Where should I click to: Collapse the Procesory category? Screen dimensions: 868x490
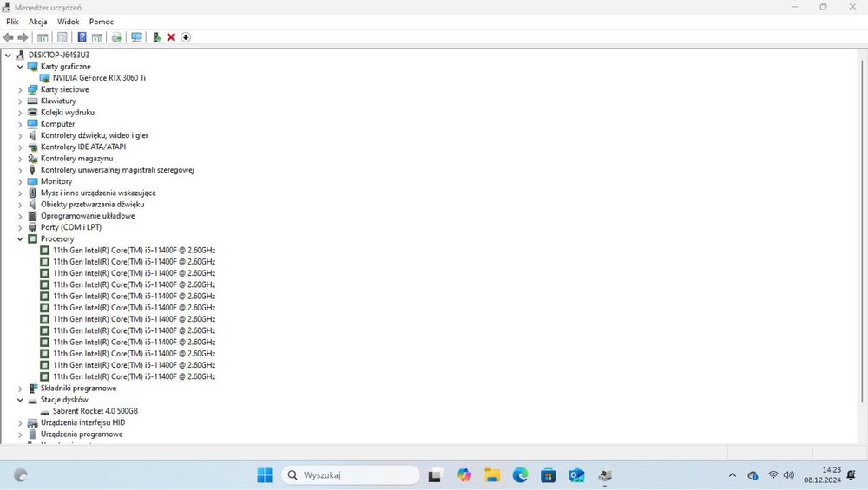point(20,238)
